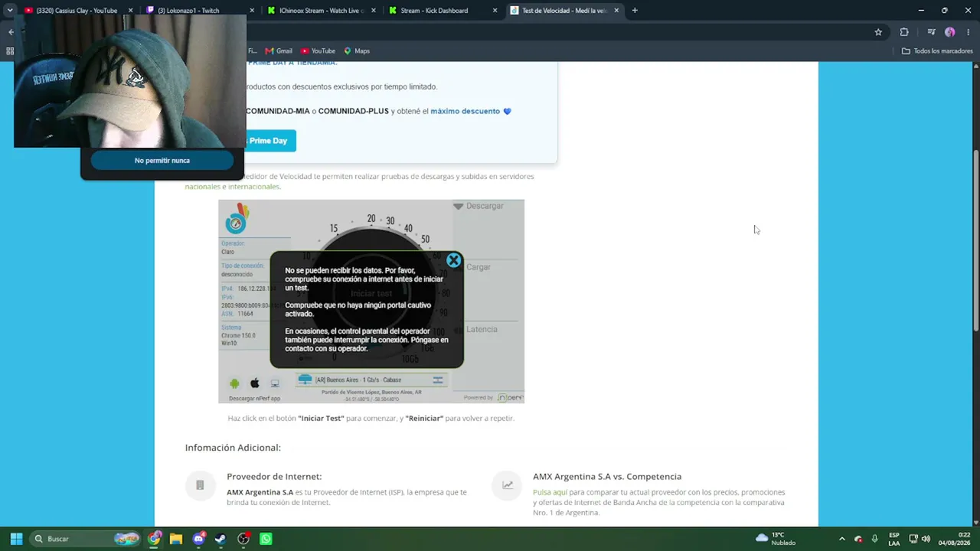Bookmark this page with the star
This screenshot has width=980, height=551.
878,32
